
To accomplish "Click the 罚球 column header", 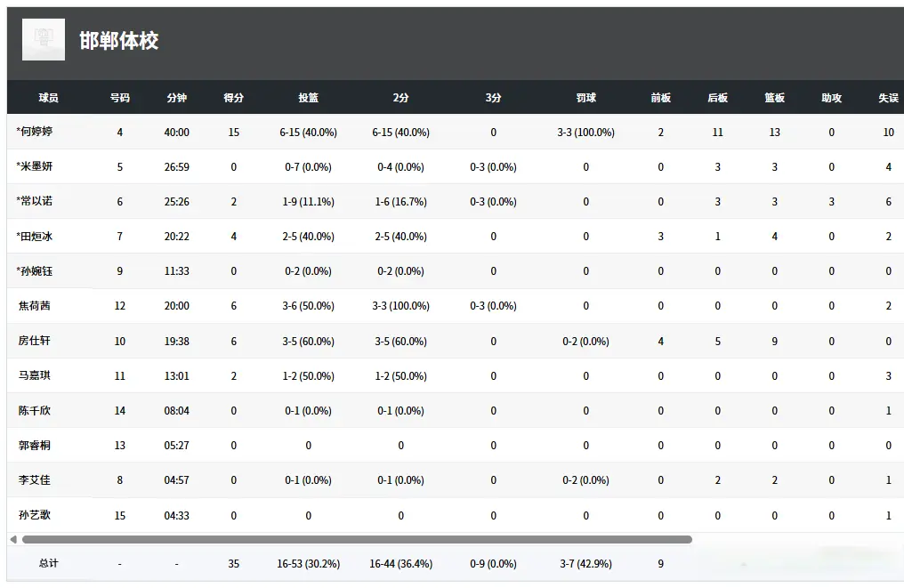I will [585, 98].
